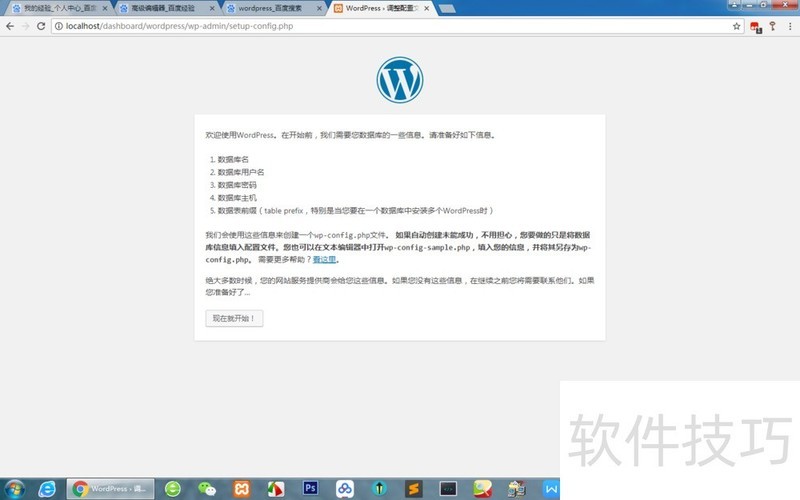The image size is (800, 500).
Task: Click the red extension icon in toolbar
Action: point(756,27)
